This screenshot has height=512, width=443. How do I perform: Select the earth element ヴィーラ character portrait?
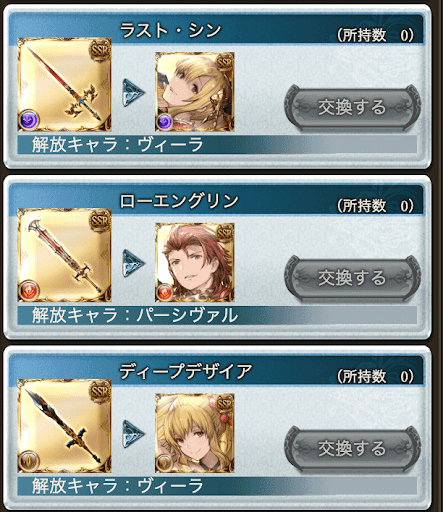pos(195,433)
